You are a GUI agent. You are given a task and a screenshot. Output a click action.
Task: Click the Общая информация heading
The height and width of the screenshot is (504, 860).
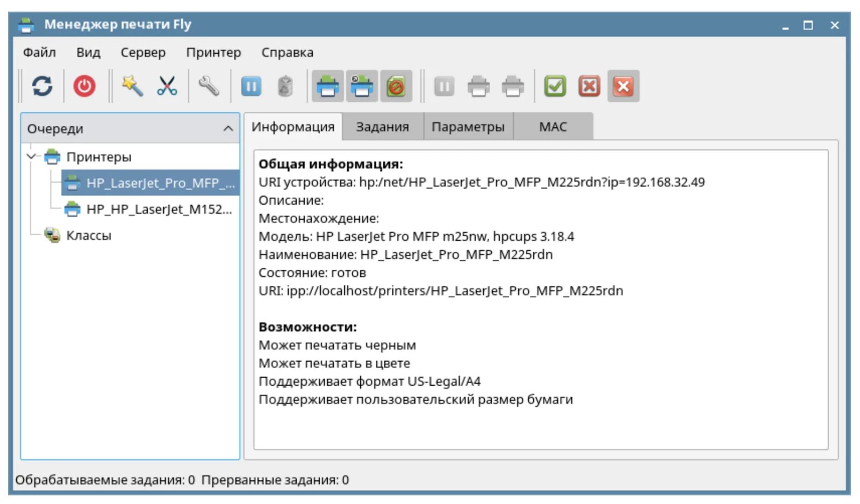(x=331, y=164)
